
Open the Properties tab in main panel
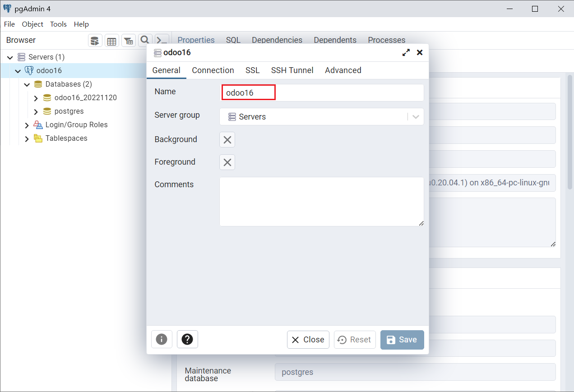(196, 40)
